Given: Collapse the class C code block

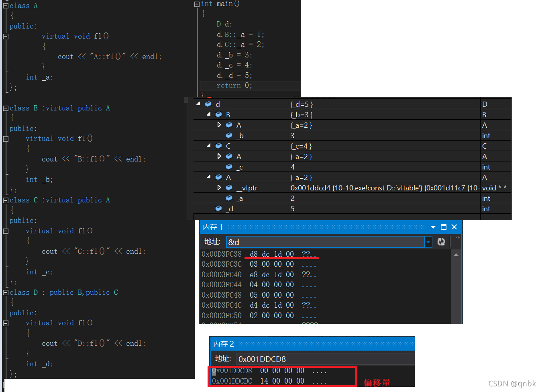Looking at the screenshot, I should point(6,200).
